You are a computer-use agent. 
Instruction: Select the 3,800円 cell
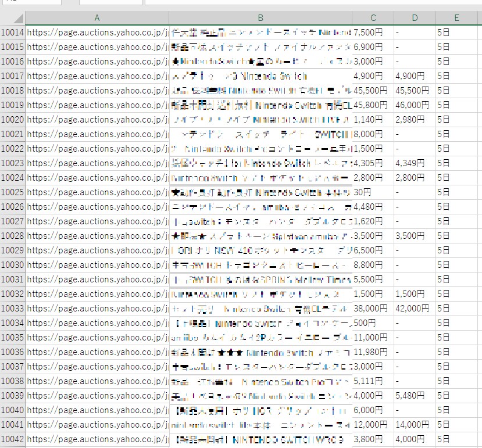pyautogui.click(x=373, y=439)
